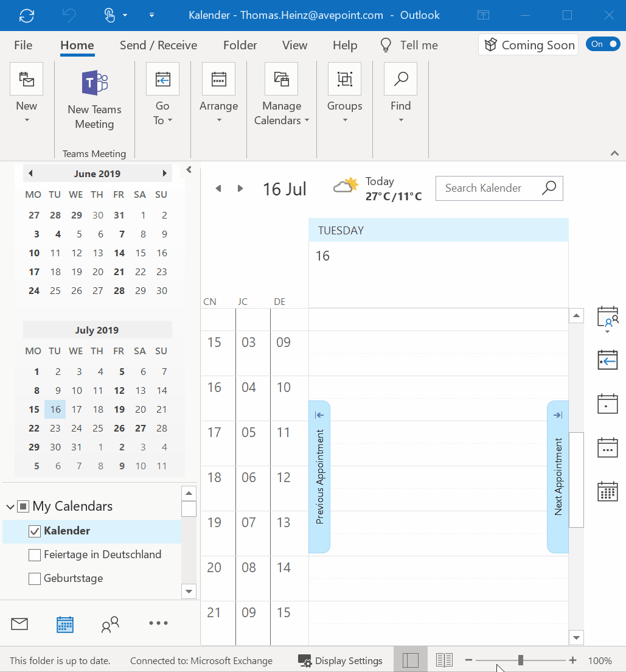The image size is (626, 672).
Task: Open the Arrange group icon
Action: [219, 79]
